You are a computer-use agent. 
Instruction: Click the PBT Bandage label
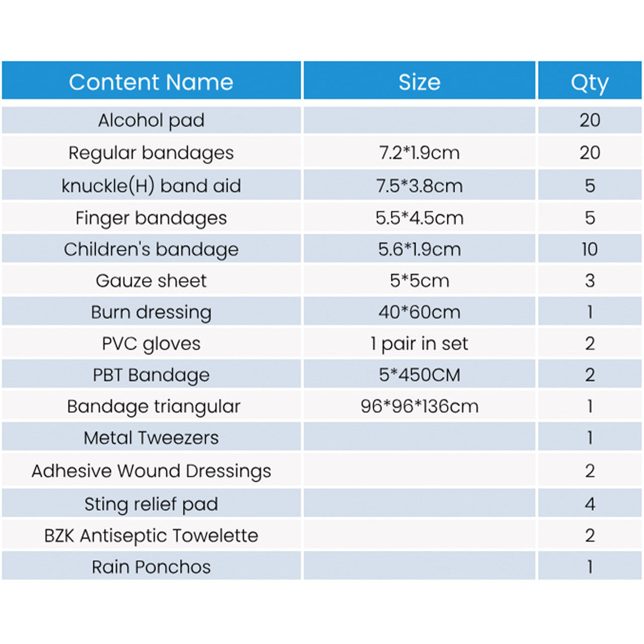tap(151, 375)
